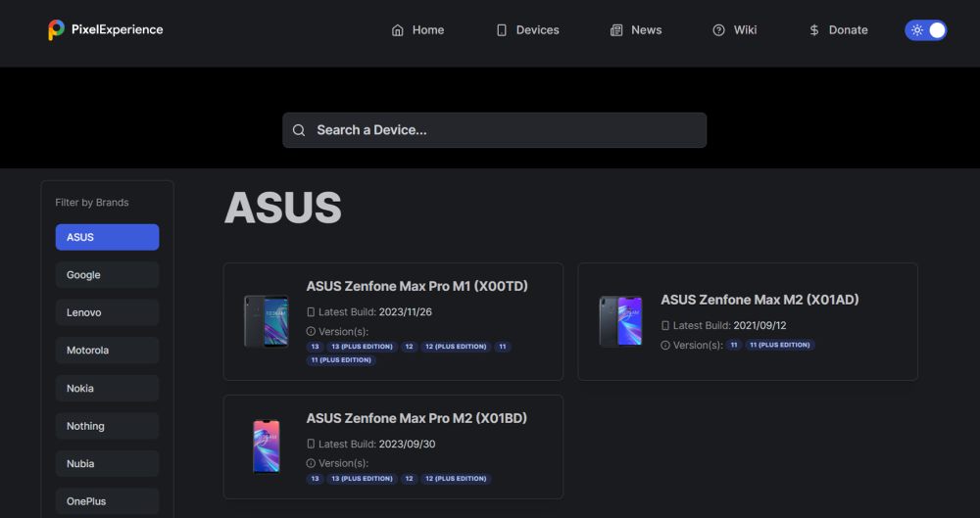
Task: Click the Search a Device input field
Action: click(x=505, y=130)
